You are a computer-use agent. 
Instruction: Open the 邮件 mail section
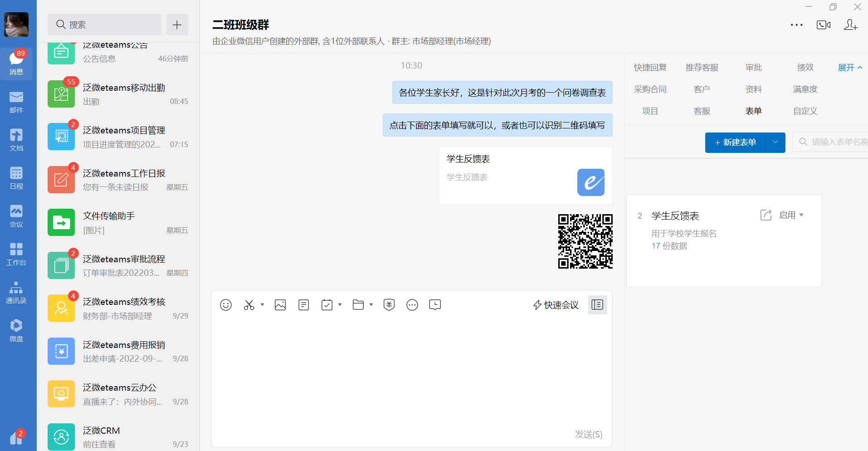coord(16,102)
